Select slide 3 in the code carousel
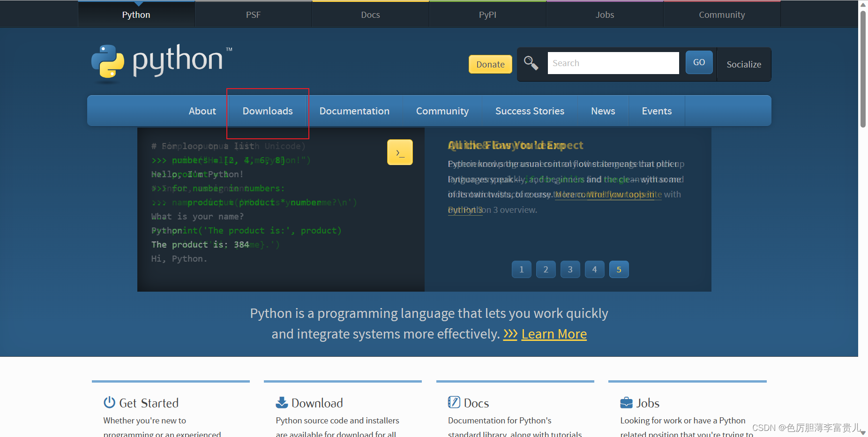868x437 pixels. pyautogui.click(x=570, y=270)
